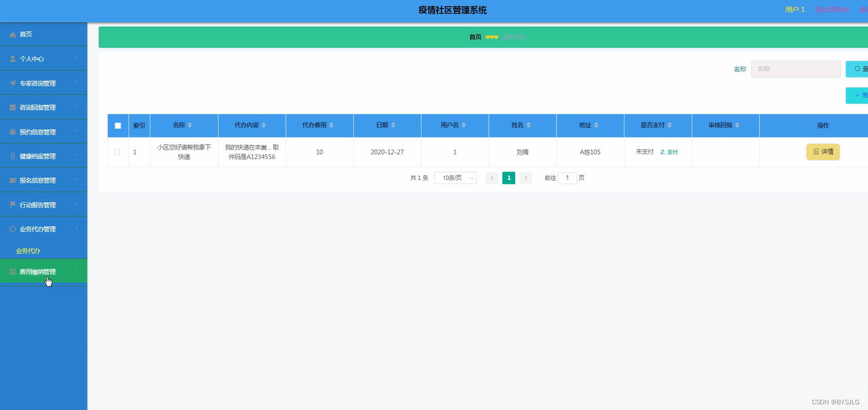Click the 刘倩 name cell
The height and width of the screenshot is (410, 868).
click(522, 152)
